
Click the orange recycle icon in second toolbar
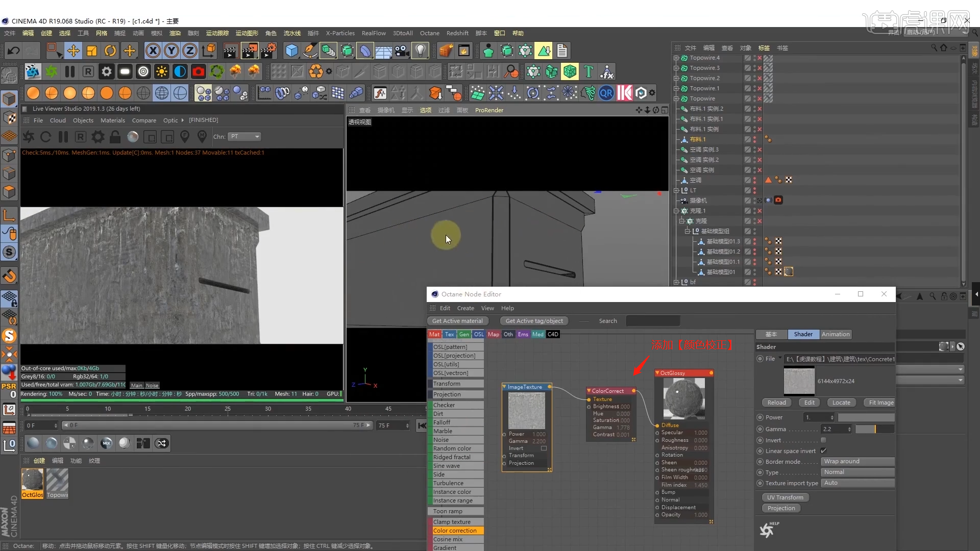point(316,71)
